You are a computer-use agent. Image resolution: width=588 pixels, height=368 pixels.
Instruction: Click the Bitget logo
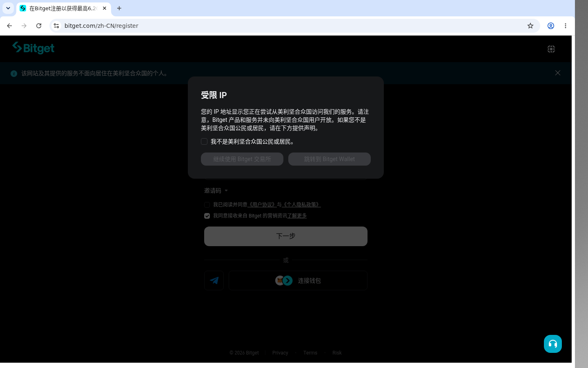(33, 48)
